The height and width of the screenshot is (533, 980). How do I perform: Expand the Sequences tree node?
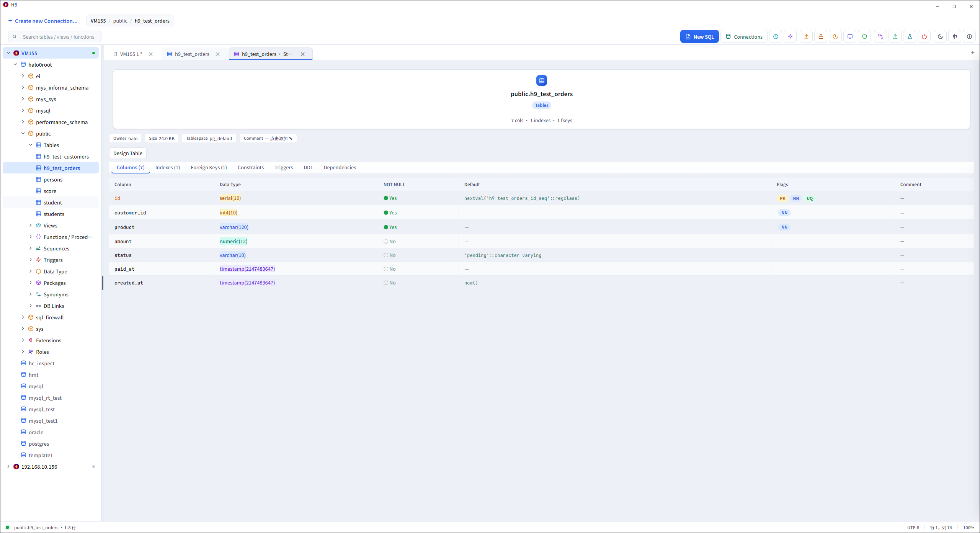pos(31,249)
